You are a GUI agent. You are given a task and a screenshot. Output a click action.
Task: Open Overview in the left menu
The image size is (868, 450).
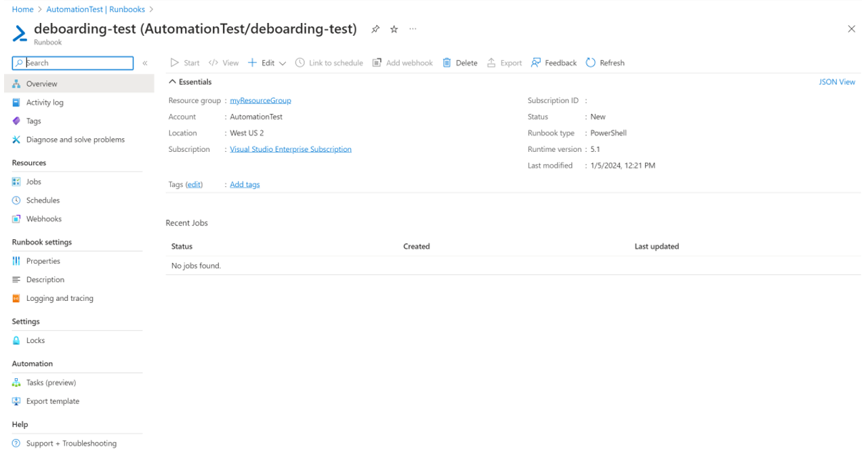pos(79,83)
